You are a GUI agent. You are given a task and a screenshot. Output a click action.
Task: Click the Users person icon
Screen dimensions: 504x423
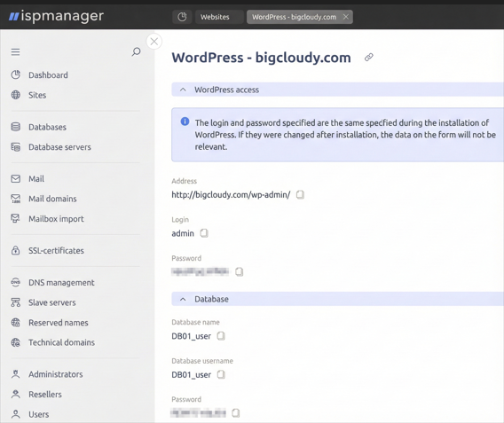coord(15,414)
